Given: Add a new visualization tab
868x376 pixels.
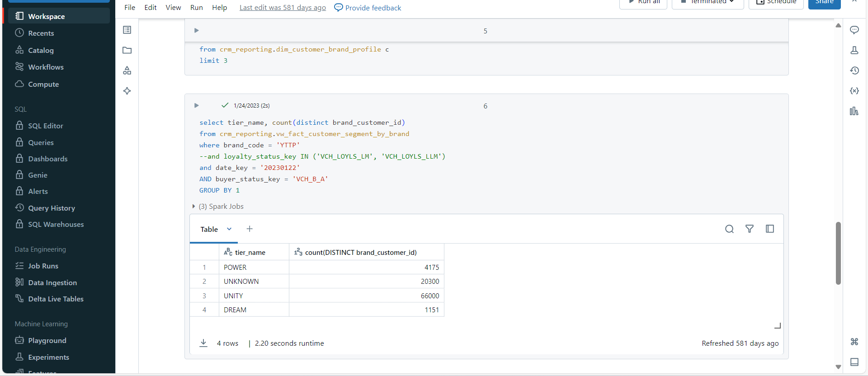Looking at the screenshot, I should [x=250, y=229].
